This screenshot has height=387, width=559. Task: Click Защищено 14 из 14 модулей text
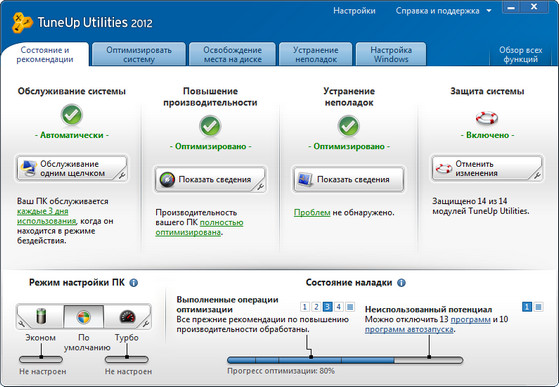[481, 206]
